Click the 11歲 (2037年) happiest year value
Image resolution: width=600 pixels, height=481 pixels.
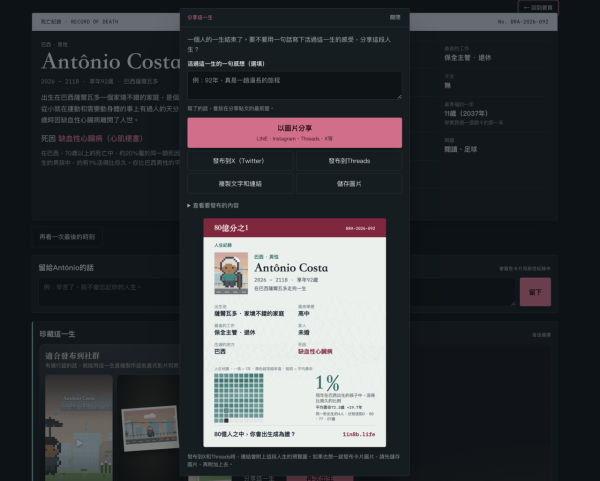pos(466,114)
